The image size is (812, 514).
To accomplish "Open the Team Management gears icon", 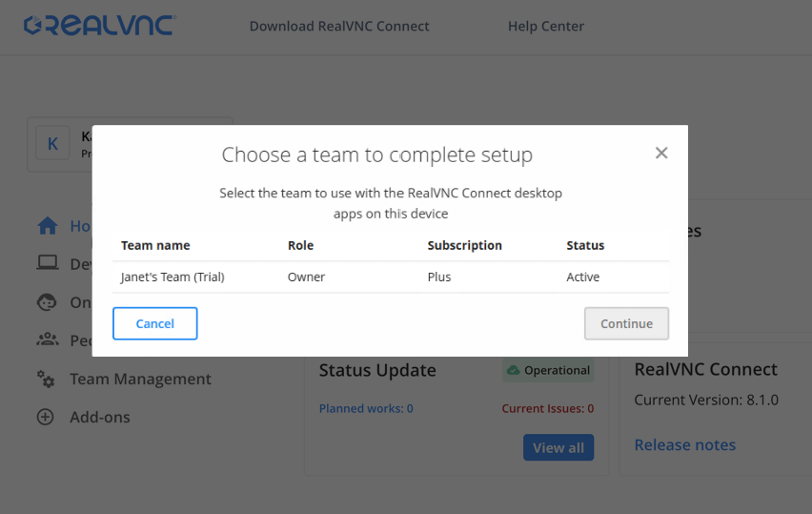I will 46,379.
